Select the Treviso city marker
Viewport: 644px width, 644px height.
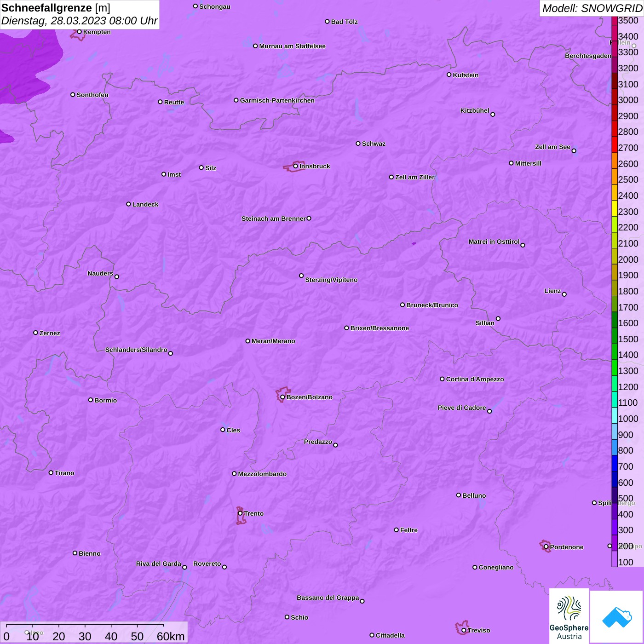[464, 630]
